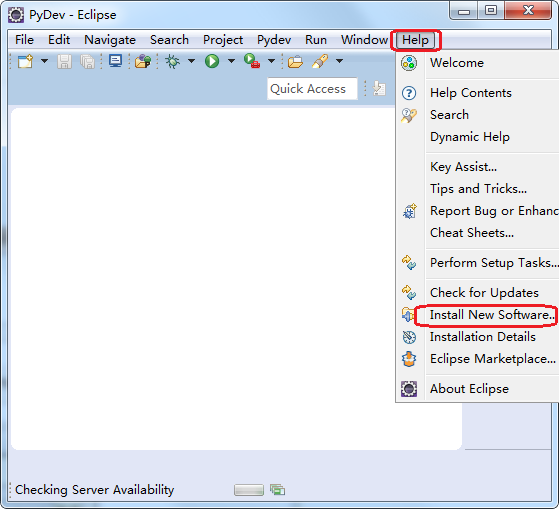The image size is (559, 509).
Task: Click the About Eclipse icon
Action: pos(409,389)
